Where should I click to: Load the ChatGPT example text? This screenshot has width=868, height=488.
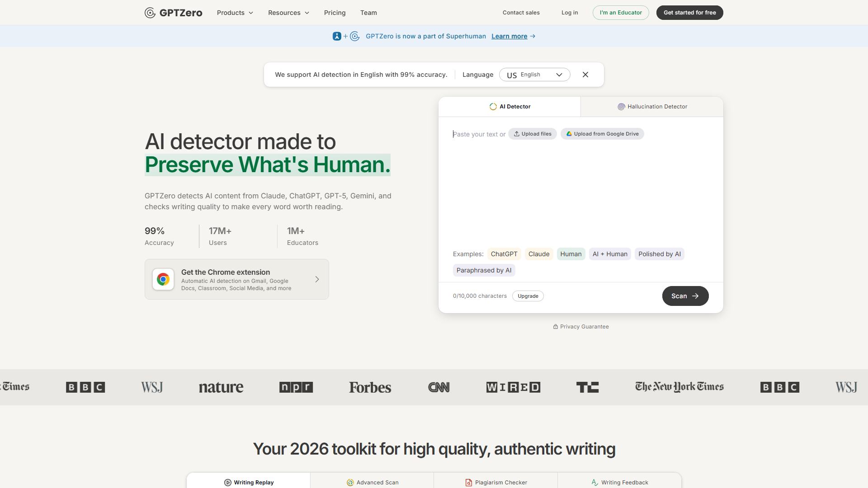click(x=504, y=254)
